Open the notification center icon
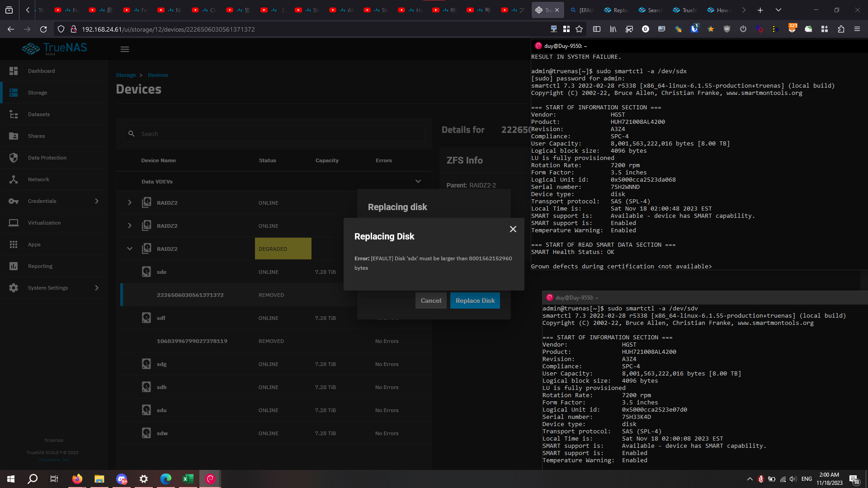 [x=854, y=479]
